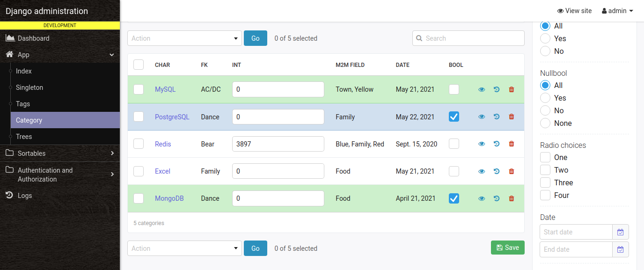Viewport: 644px width, 270px height.
Task: Toggle the select-all checkbox in table header
Action: 139,65
